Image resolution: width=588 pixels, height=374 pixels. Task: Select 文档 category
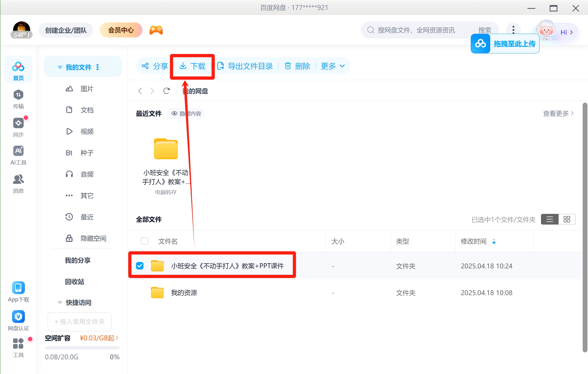(80, 110)
